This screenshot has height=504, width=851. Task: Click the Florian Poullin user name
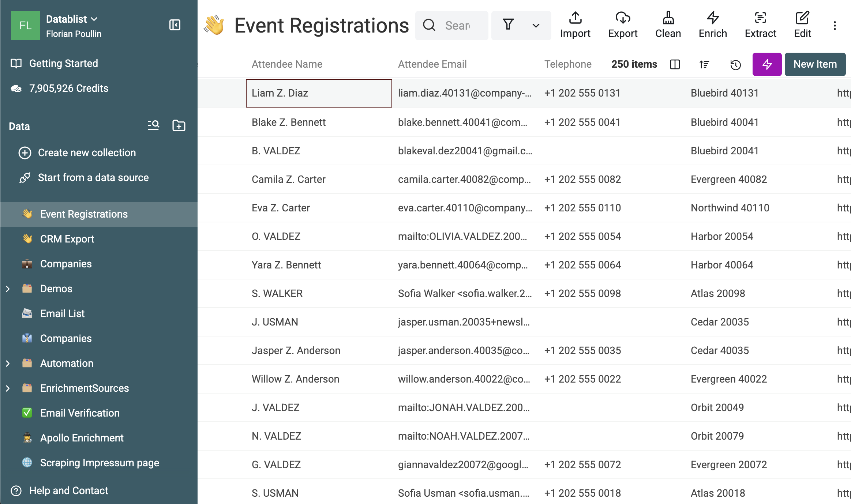pyautogui.click(x=74, y=34)
